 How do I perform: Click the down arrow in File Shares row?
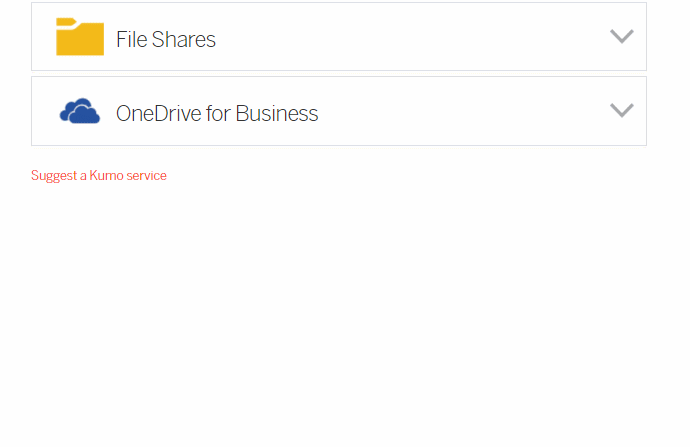pyautogui.click(x=622, y=37)
